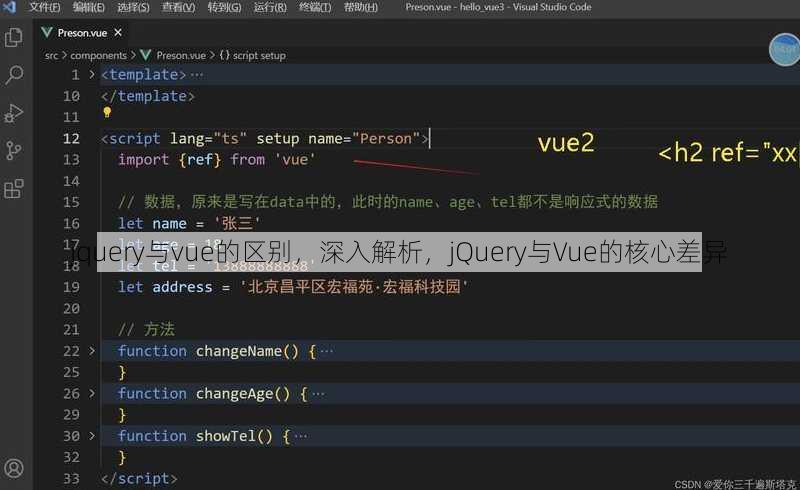Click the script setup breadcrumb
This screenshot has width=800, height=490.
coord(259,55)
